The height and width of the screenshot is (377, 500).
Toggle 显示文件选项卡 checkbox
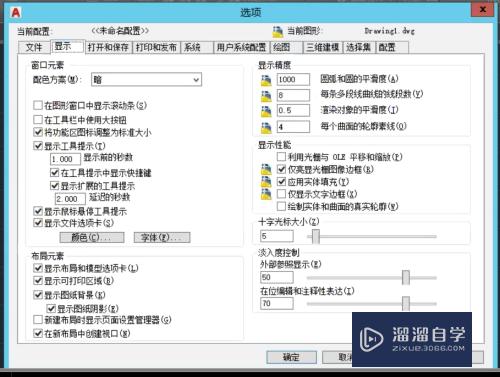click(x=38, y=223)
